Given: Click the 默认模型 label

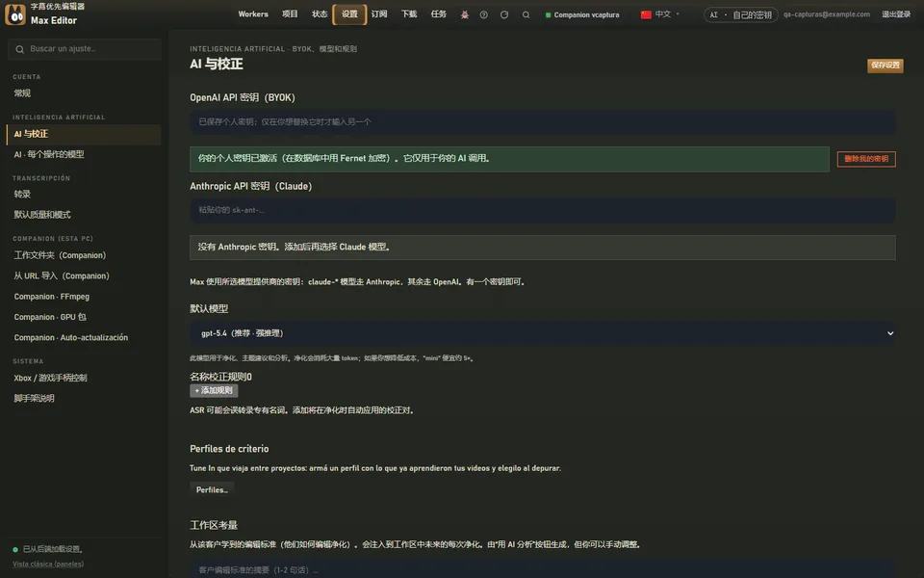Looking at the screenshot, I should point(209,309).
